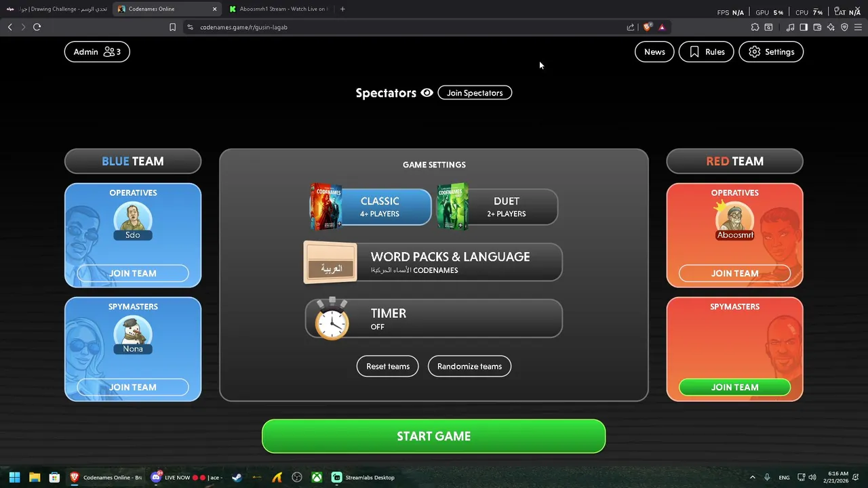Viewport: 868px width, 488px height.
Task: Open Word Packs & Language options
Action: point(433,262)
